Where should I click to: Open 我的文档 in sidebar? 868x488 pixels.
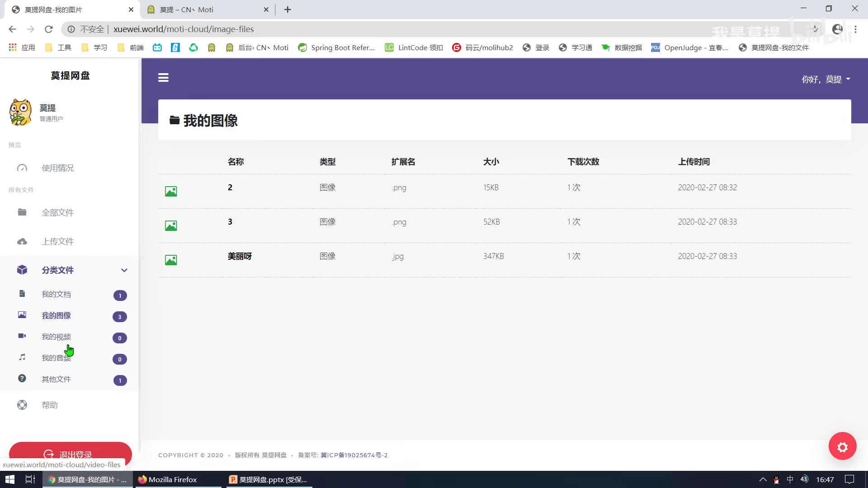tap(56, 294)
